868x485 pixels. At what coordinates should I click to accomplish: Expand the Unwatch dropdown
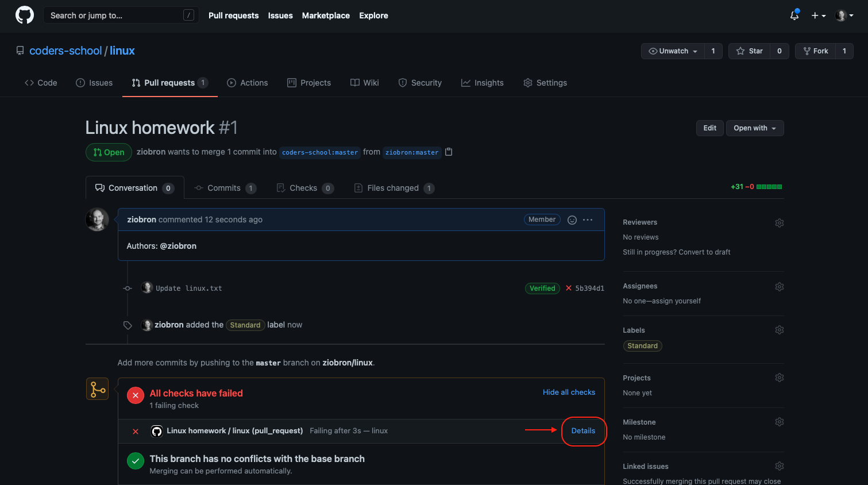pos(673,51)
